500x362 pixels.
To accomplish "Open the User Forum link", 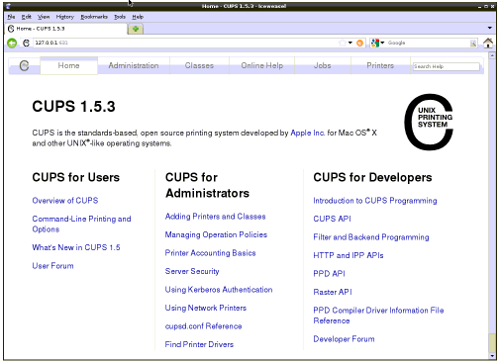I will pos(53,266).
